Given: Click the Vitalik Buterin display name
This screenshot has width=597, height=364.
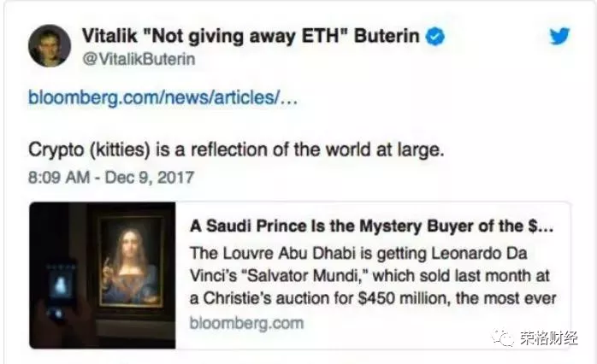Looking at the screenshot, I should (251, 36).
